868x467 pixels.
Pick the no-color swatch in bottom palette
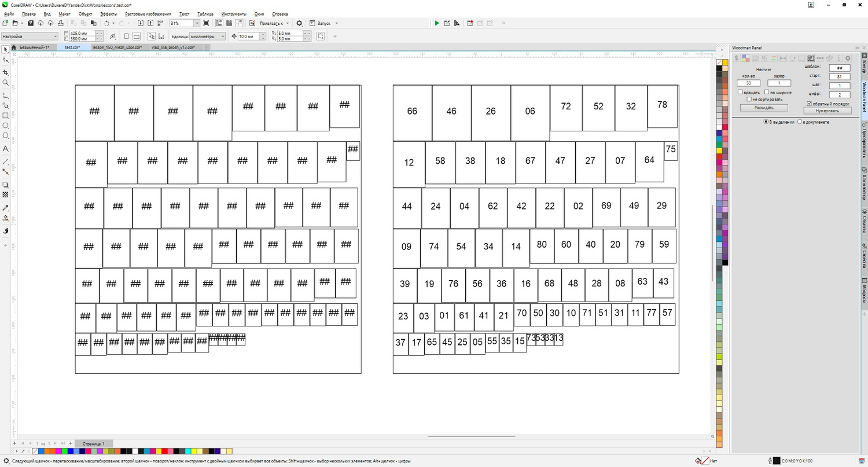35,451
